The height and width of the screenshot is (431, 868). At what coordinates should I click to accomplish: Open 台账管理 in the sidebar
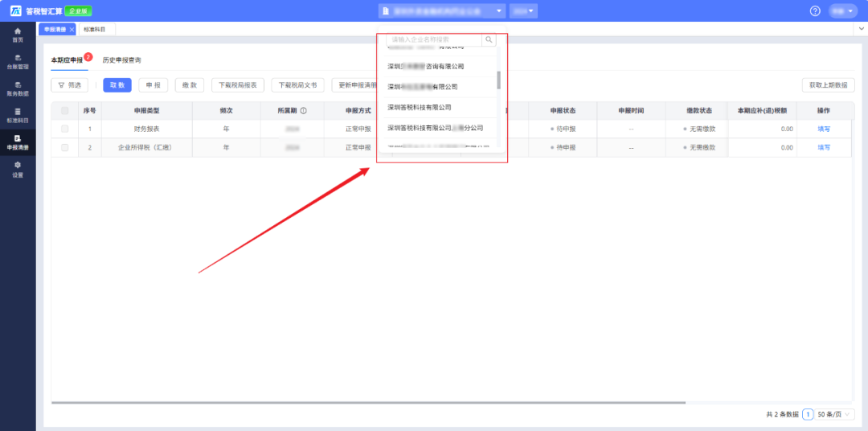pos(18,61)
